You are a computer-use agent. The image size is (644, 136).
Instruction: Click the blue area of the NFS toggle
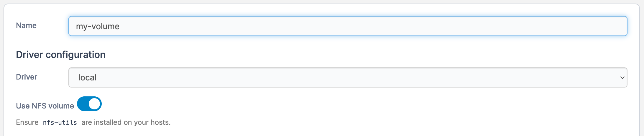83,104
